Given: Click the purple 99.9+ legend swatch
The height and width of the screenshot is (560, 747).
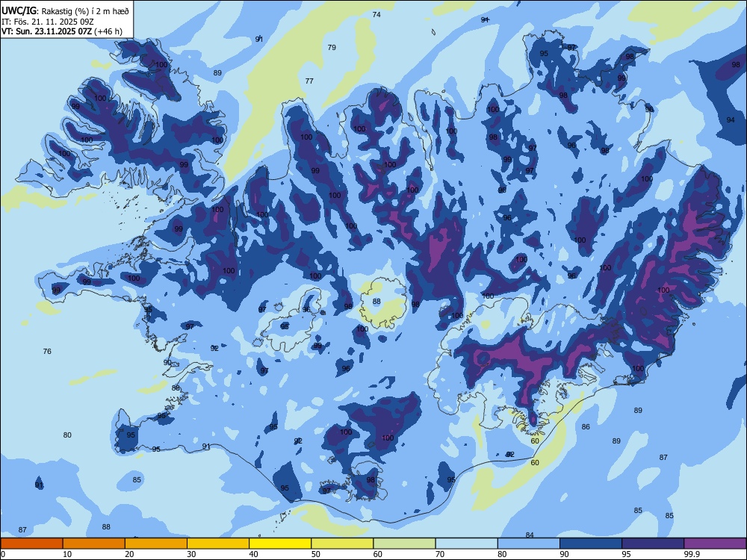Looking at the screenshot, I should [x=715, y=544].
